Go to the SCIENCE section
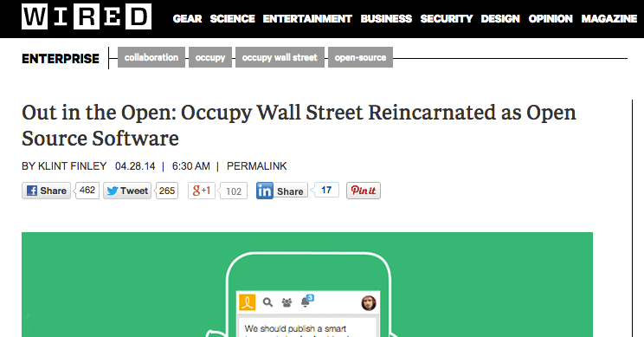Viewport: 644px width, 337px height. click(x=233, y=19)
